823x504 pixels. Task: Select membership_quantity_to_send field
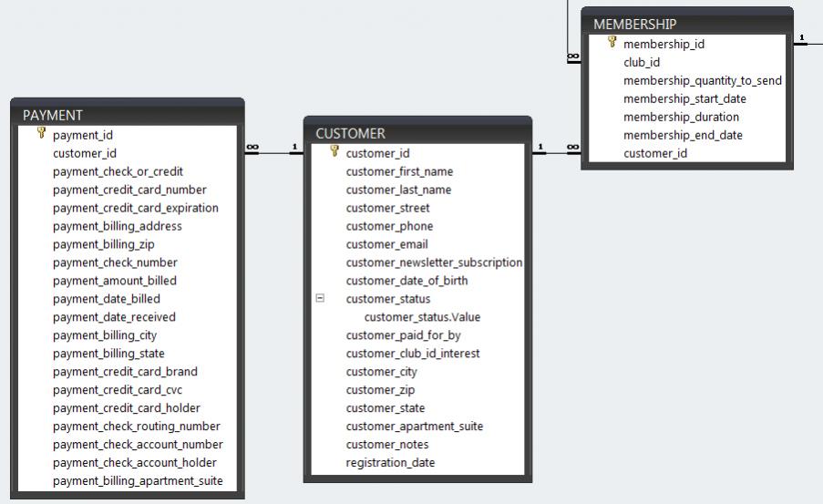[x=703, y=80]
